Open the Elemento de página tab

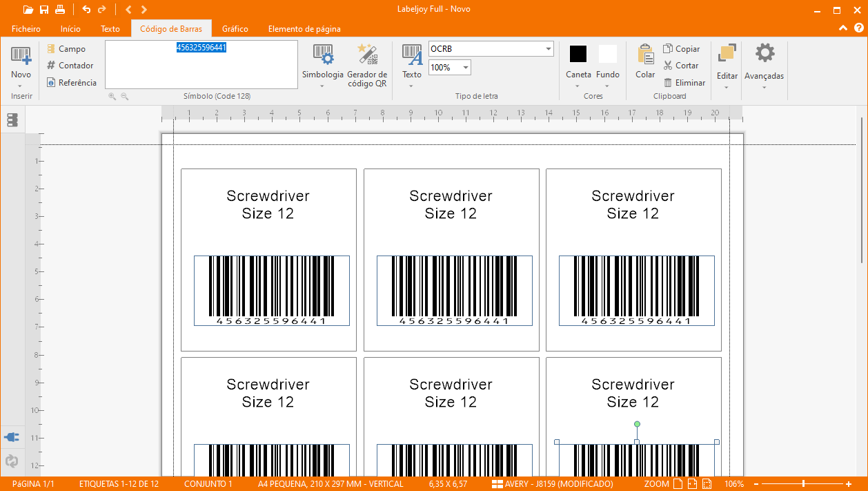[304, 29]
